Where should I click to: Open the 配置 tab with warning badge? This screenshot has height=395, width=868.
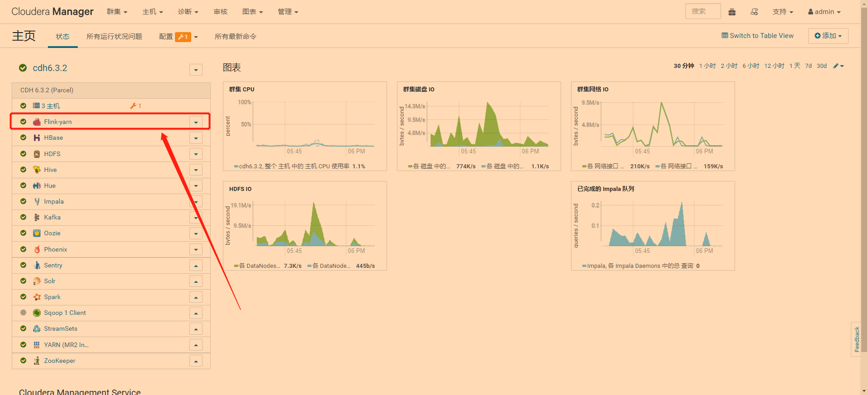click(x=179, y=37)
